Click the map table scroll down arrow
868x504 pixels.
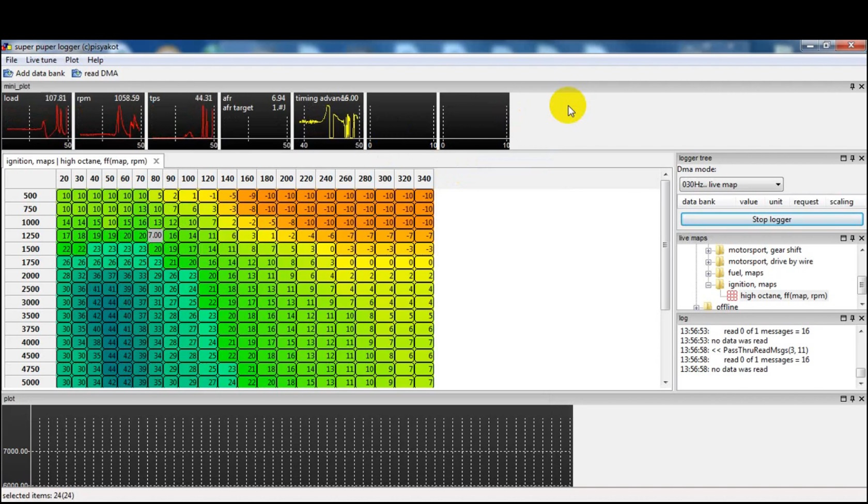665,383
